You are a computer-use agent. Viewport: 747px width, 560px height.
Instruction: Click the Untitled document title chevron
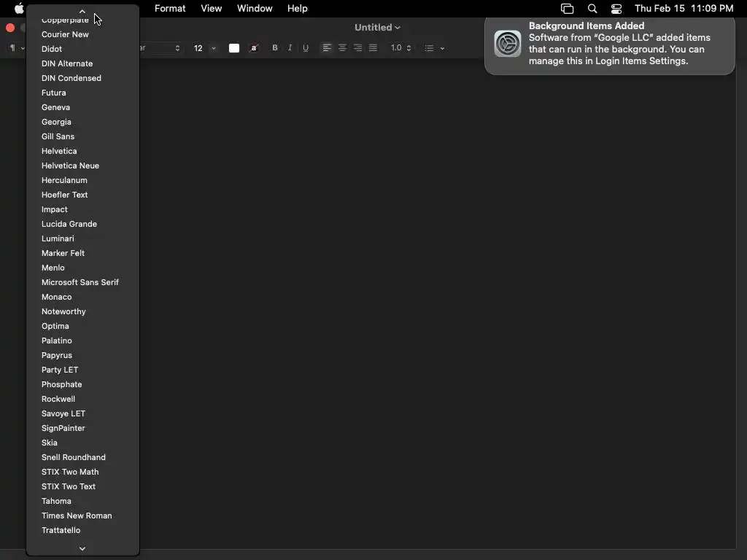tap(398, 28)
